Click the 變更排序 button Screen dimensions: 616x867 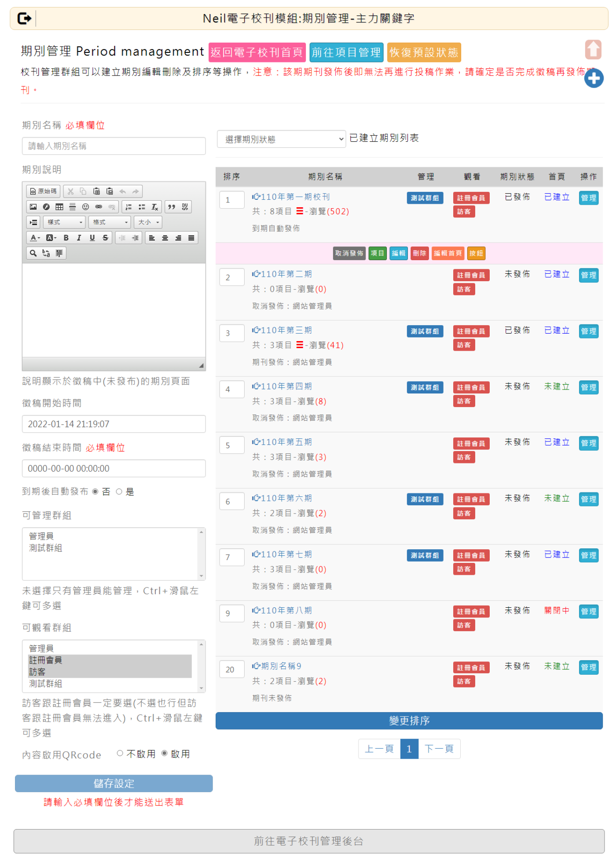409,720
